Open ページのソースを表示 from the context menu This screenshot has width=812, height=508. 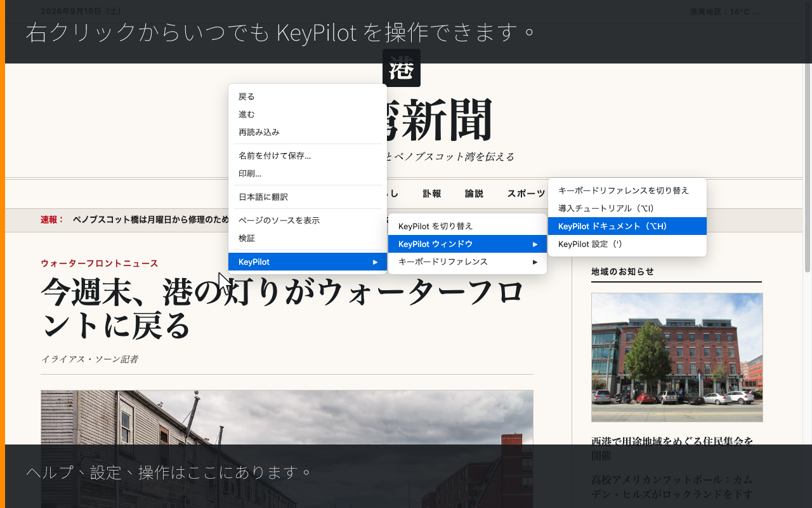[x=308, y=220]
